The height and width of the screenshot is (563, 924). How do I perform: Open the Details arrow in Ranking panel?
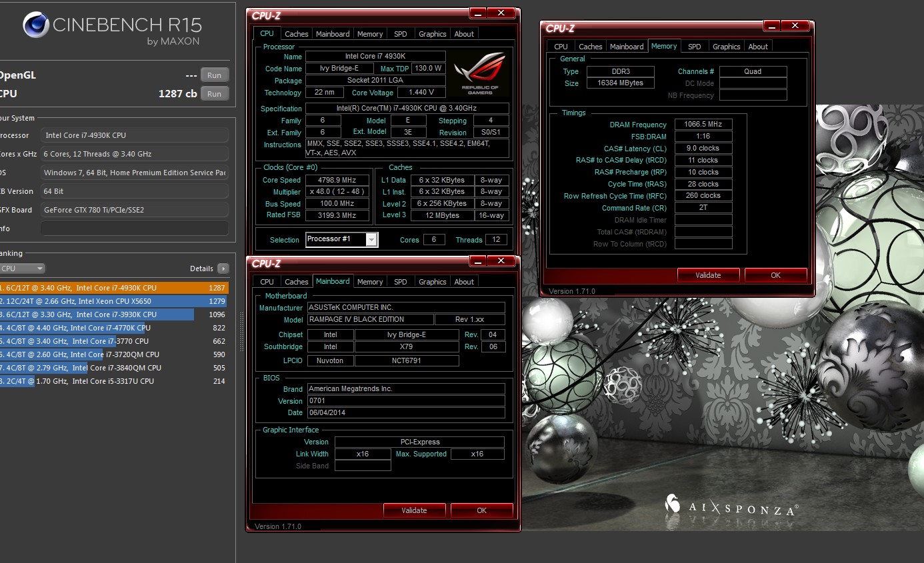coord(223,269)
